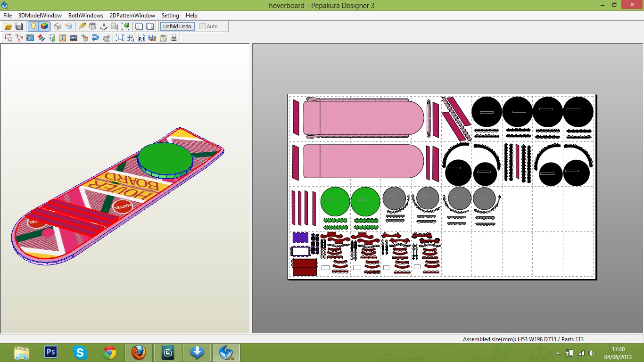
Task: Click the assembled size status bar text
Action: (523, 339)
